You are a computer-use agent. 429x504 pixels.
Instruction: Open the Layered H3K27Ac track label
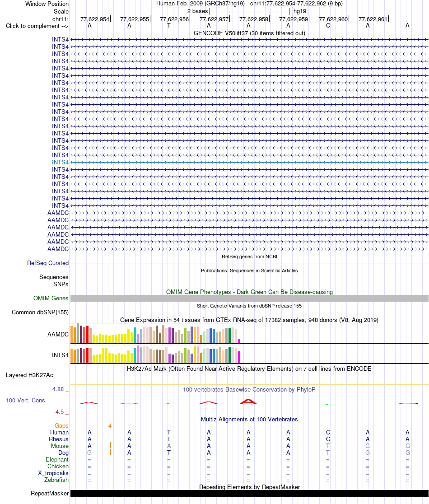coord(29,375)
